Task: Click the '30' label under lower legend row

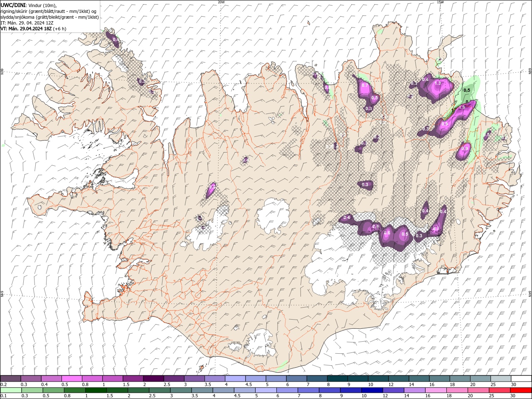Action: [x=513, y=396]
